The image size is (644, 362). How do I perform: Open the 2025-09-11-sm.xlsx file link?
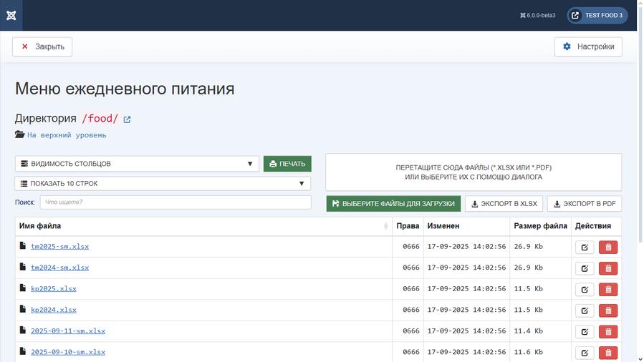68,331
